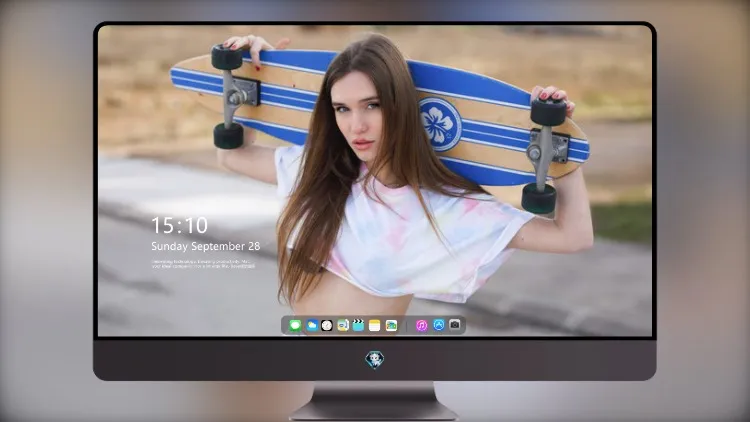Open the yellow Notes app in the dock
The width and height of the screenshot is (750, 422).
tap(375, 325)
